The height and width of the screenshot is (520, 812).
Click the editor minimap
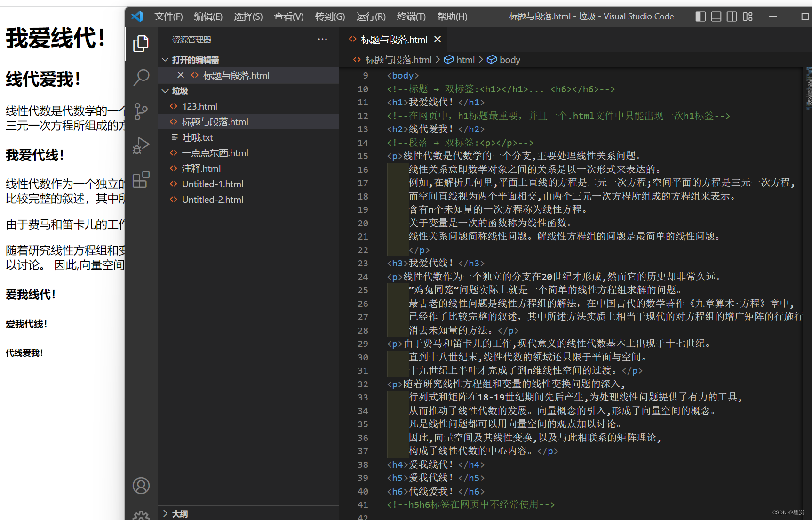(x=809, y=88)
